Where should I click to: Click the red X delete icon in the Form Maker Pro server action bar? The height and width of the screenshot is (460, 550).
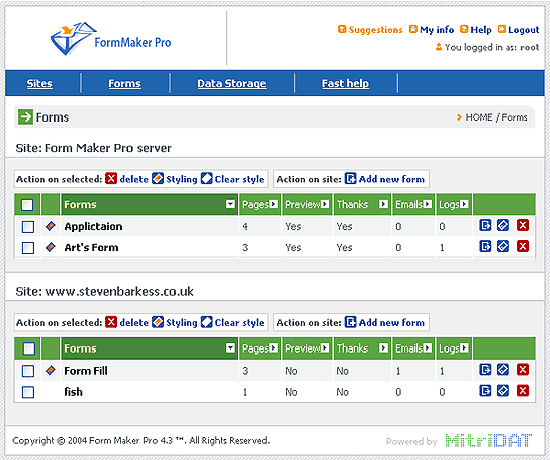111,179
